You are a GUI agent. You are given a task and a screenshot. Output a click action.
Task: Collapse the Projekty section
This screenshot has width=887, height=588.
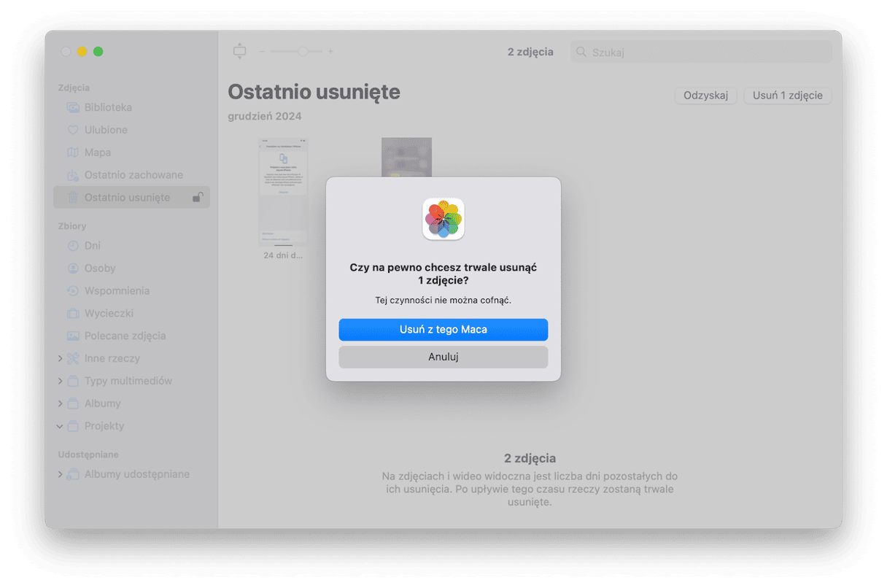[x=60, y=426]
